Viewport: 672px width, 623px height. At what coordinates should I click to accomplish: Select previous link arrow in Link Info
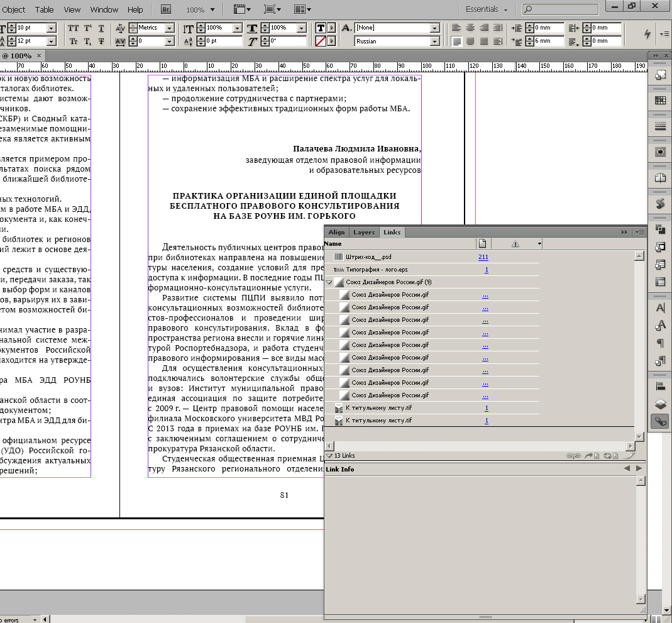[627, 468]
